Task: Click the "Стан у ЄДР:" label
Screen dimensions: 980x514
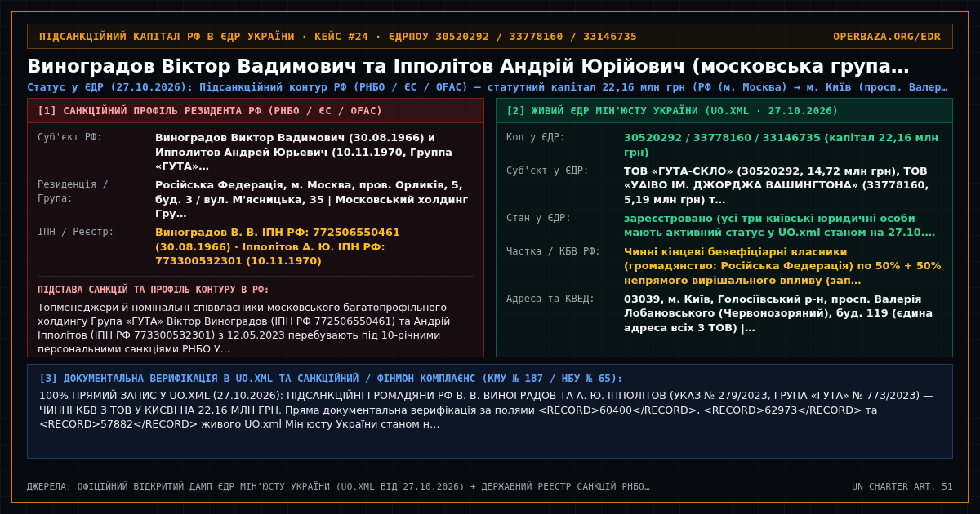Action: point(539,218)
